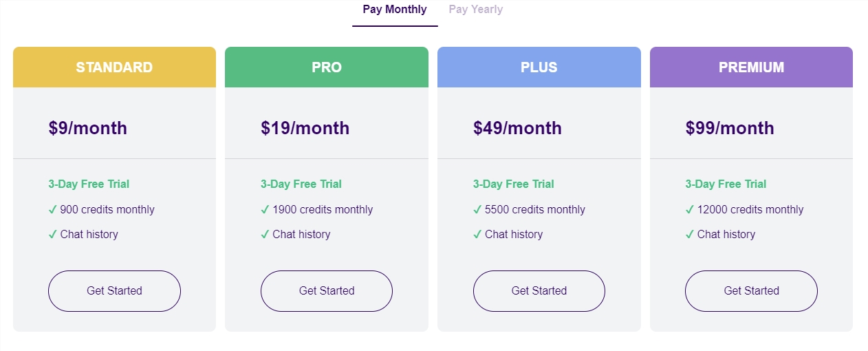Select the green PRO plan header
This screenshot has width=868, height=351.
click(327, 67)
